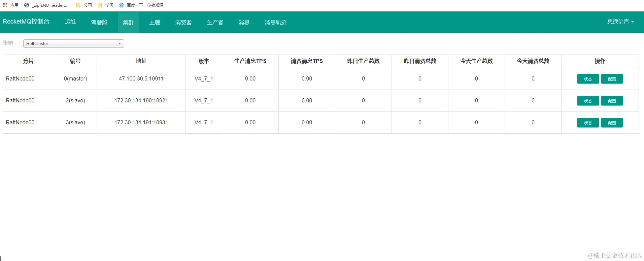Open the 学习 bookmark folder
644x261 pixels.
pos(105,5)
